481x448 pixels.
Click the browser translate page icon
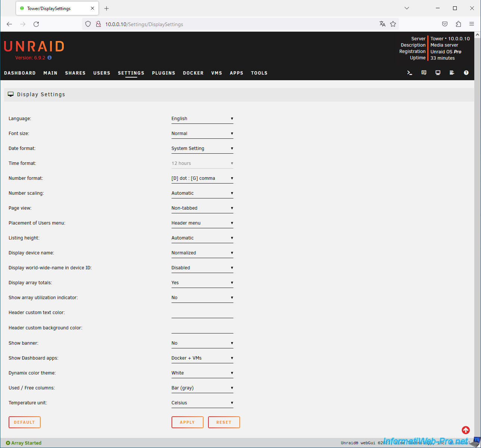[x=382, y=24]
